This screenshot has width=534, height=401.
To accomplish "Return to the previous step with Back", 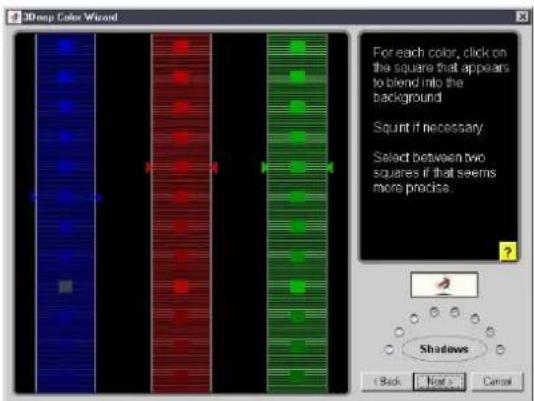I will (387, 381).
